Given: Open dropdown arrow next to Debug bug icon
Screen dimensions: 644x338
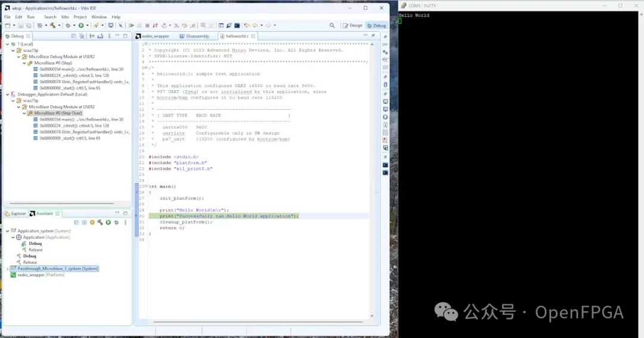Looking at the screenshot, I should point(74,26).
